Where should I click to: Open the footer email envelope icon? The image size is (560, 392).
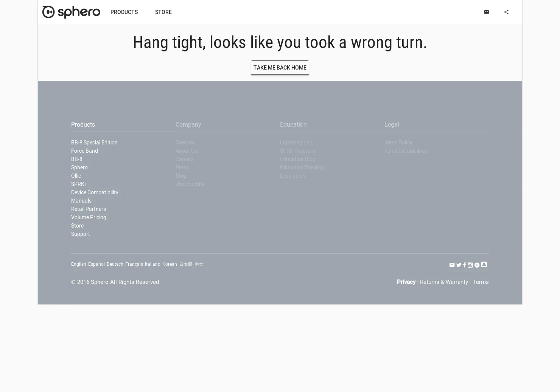pos(452,265)
